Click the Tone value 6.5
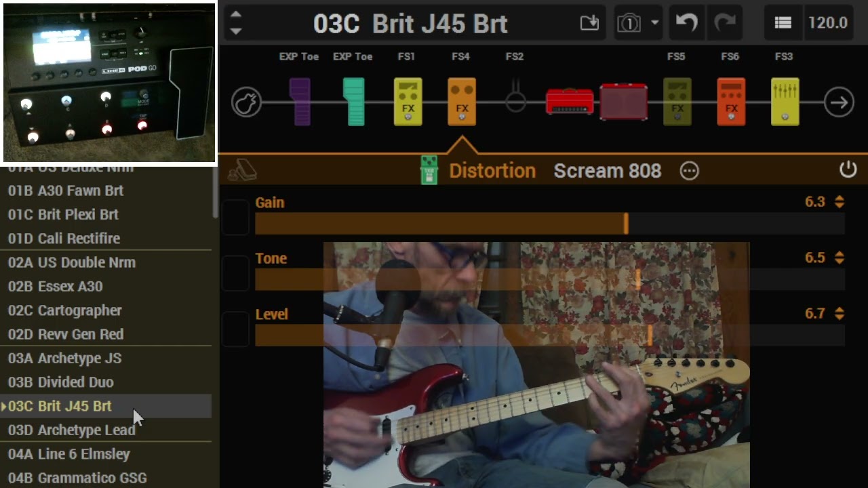 pos(814,258)
